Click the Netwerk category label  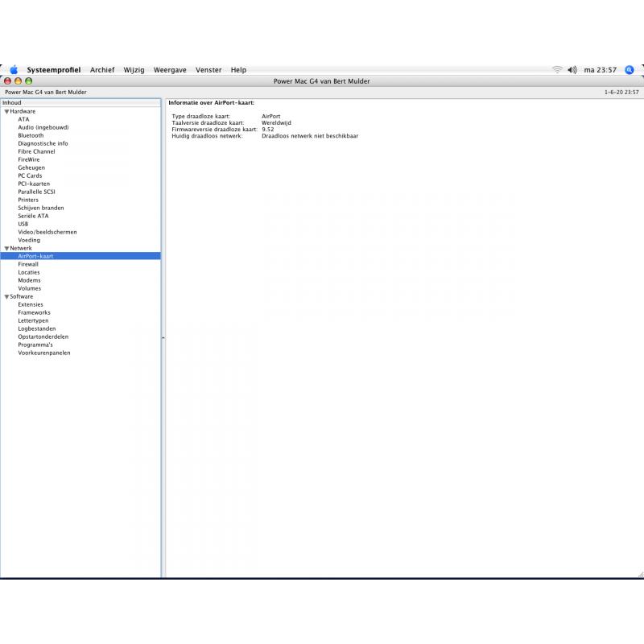tap(21, 248)
